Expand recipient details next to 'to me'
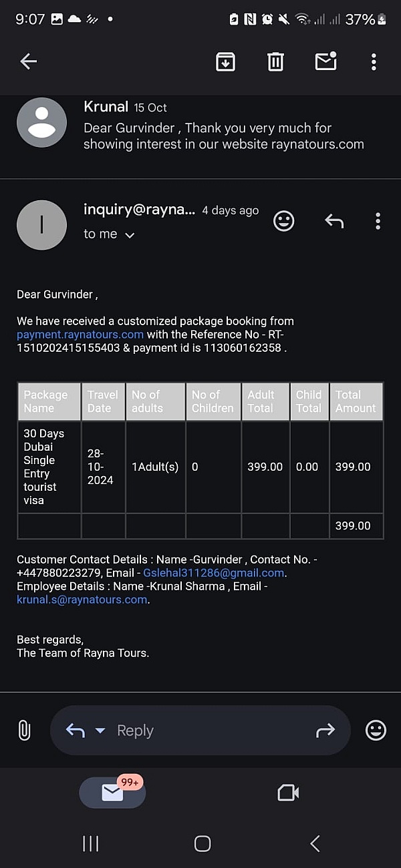Image resolution: width=401 pixels, height=868 pixels. click(130, 235)
